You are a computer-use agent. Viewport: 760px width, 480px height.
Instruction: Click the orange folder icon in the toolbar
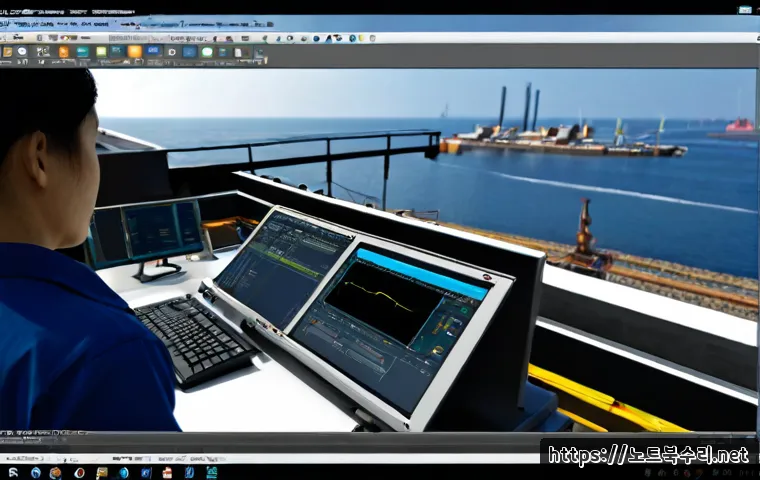(x=7, y=51)
